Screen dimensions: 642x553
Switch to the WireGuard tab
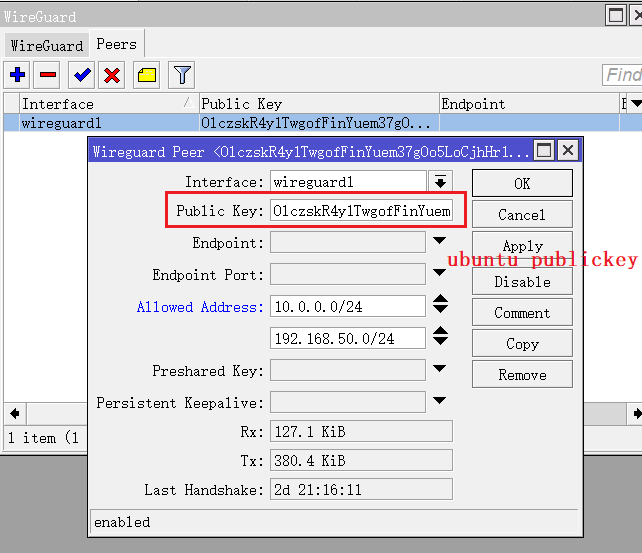47,46
